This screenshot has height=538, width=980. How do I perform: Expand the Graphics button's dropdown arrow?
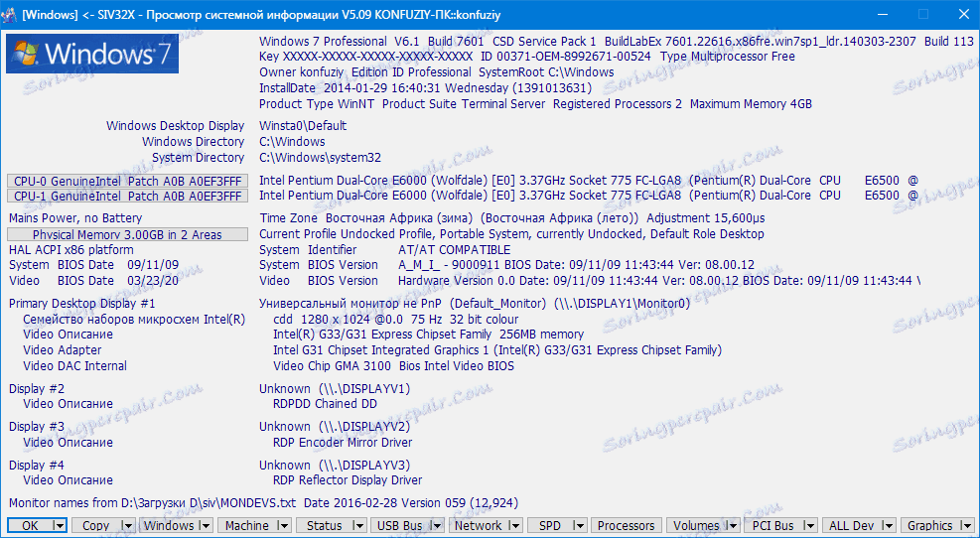(x=967, y=525)
